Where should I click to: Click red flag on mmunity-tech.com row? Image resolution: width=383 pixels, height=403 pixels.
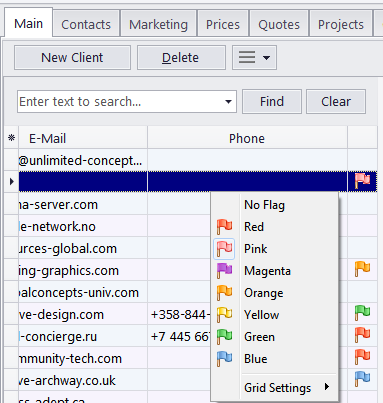(x=362, y=357)
